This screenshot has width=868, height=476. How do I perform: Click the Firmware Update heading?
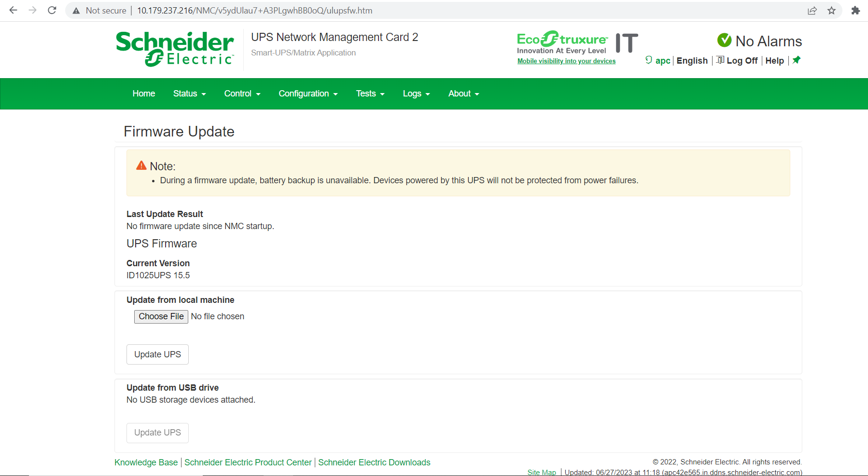tap(179, 132)
